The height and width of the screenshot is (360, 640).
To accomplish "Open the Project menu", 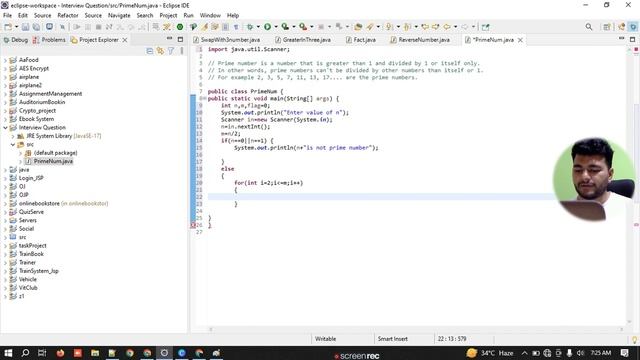I will tap(168, 16).
